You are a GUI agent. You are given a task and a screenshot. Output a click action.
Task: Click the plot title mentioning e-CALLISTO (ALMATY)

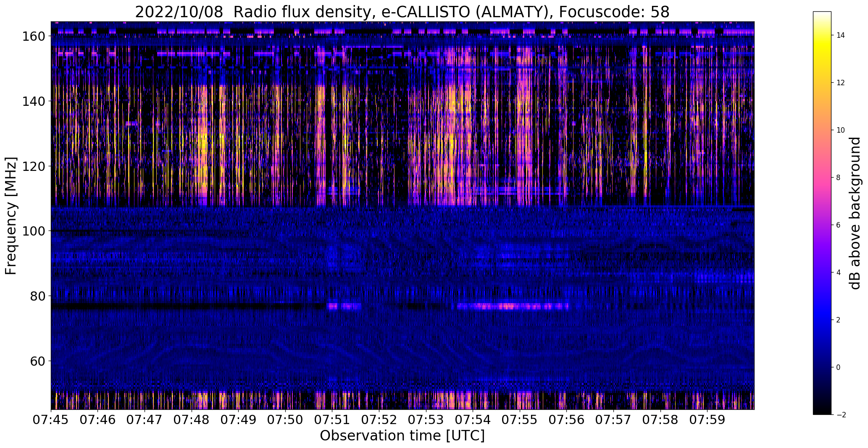[402, 12]
